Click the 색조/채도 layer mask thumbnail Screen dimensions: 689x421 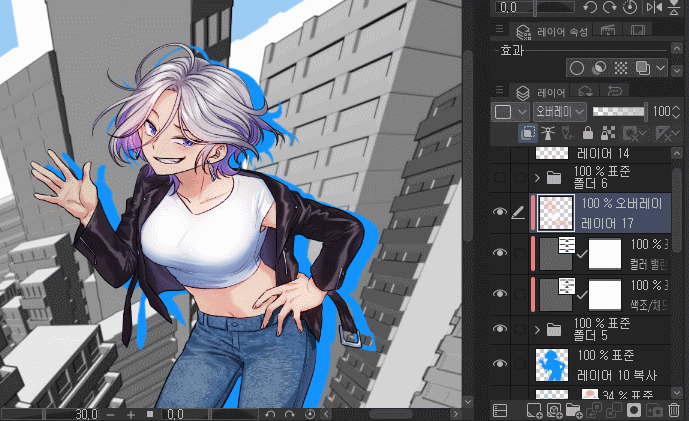[x=605, y=294]
